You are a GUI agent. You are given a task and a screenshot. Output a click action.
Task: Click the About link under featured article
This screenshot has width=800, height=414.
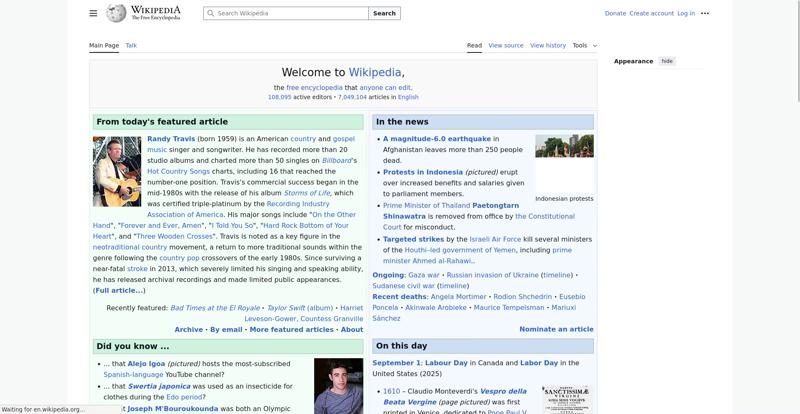352,330
